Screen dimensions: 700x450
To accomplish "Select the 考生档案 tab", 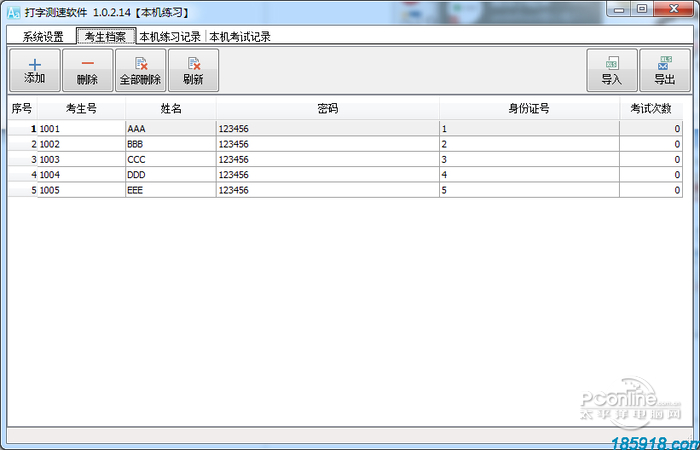I will pyautogui.click(x=106, y=36).
